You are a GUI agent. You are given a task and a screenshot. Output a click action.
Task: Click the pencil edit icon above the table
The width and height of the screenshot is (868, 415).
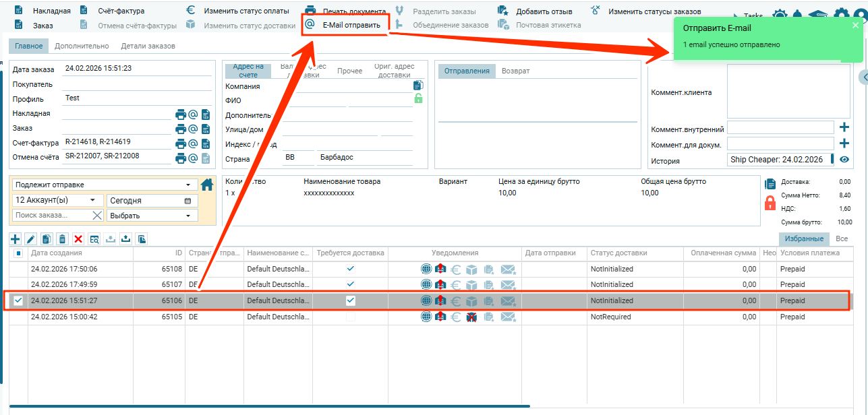(x=31, y=239)
